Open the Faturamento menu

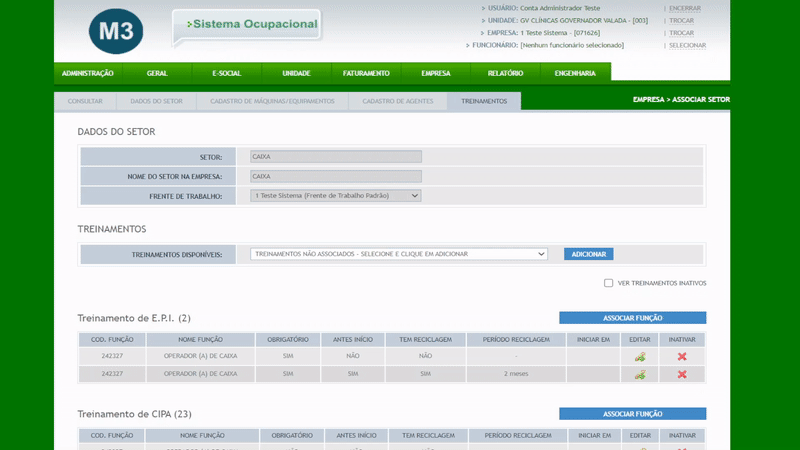[366, 73]
